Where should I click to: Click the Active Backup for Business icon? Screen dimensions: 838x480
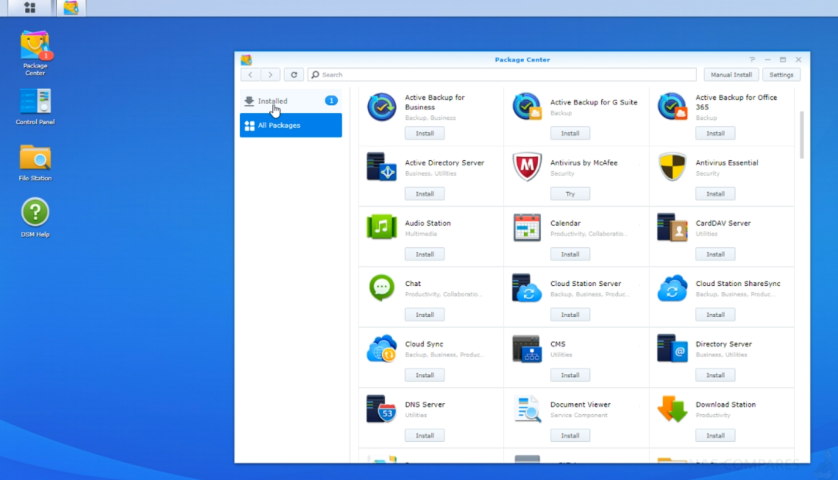point(382,106)
